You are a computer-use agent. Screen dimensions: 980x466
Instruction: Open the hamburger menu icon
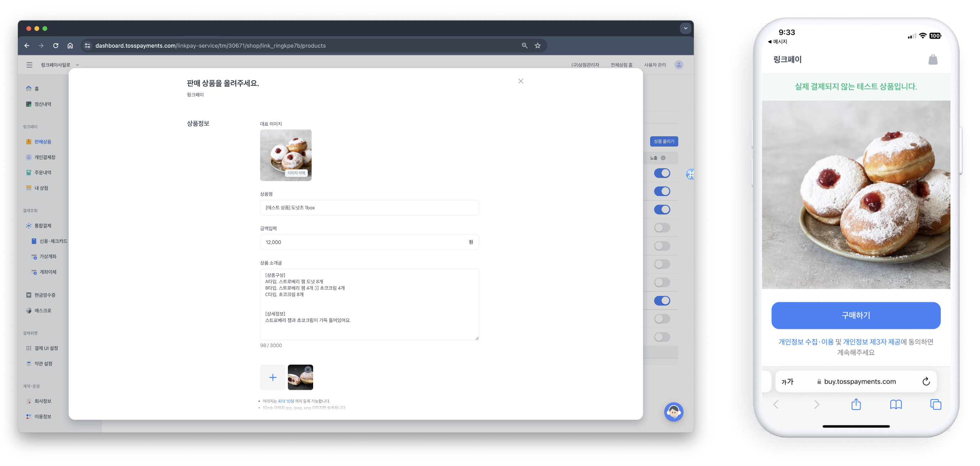(29, 65)
